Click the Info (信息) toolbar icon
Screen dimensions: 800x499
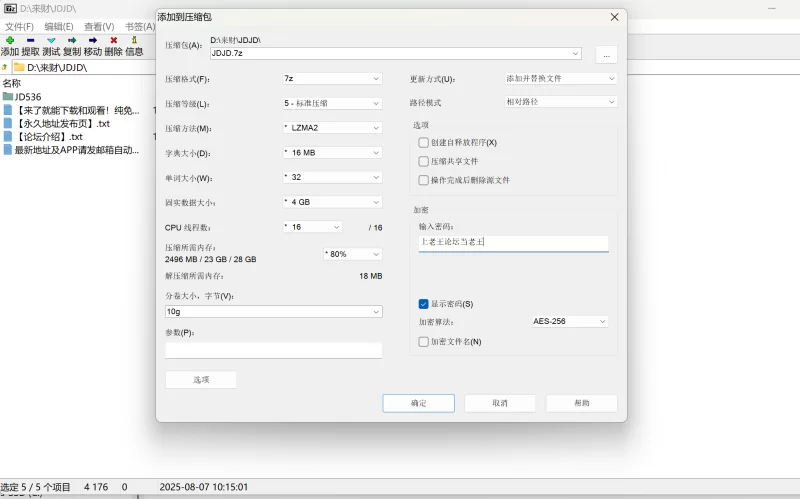[x=134, y=40]
